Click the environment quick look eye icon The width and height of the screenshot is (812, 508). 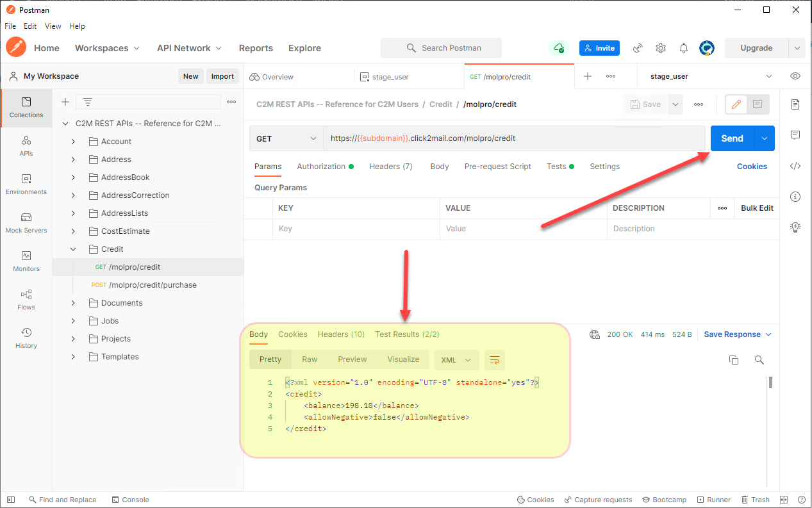point(795,76)
